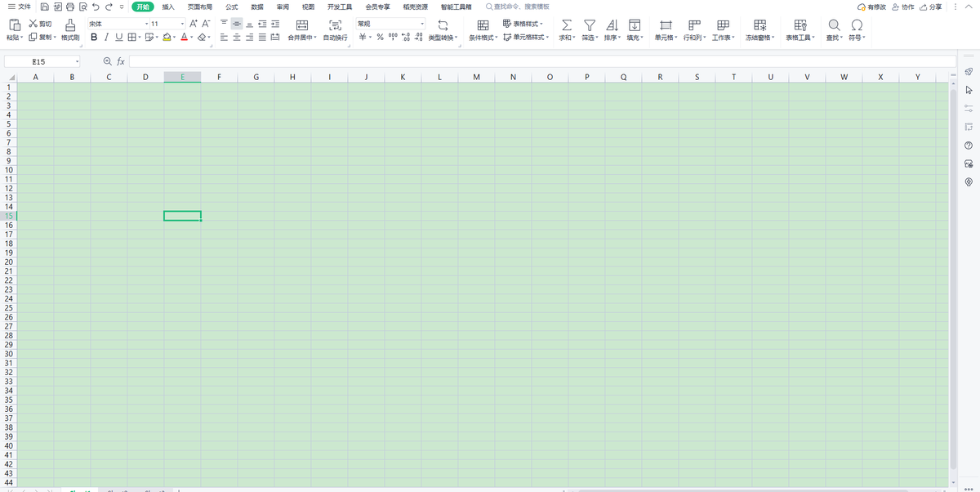The width and height of the screenshot is (980, 492).
Task: Click the 条件格式 conditional formatting icon
Action: [483, 25]
